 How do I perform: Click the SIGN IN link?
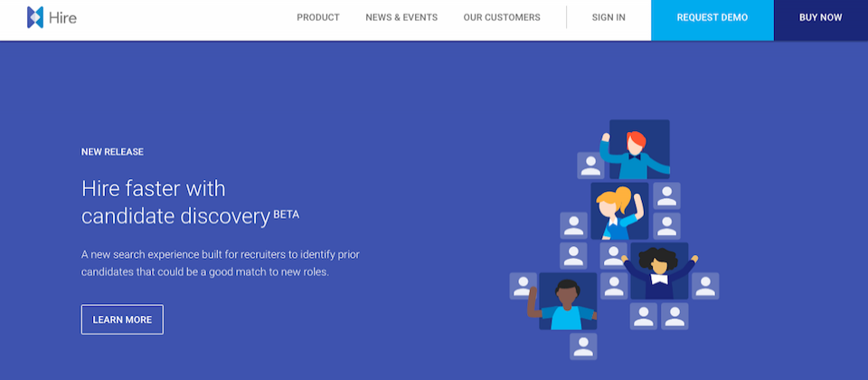[x=609, y=18]
